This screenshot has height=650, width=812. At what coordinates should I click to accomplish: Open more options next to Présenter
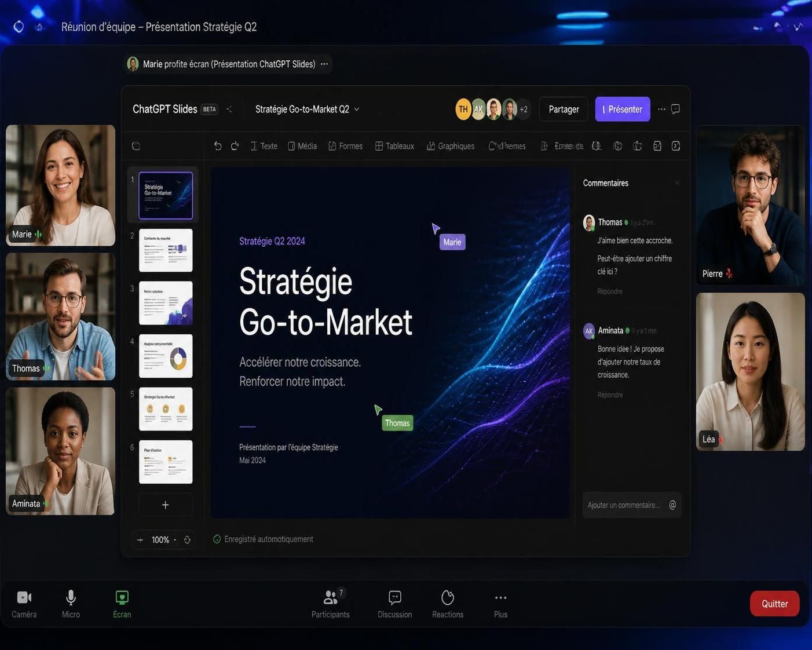point(661,109)
